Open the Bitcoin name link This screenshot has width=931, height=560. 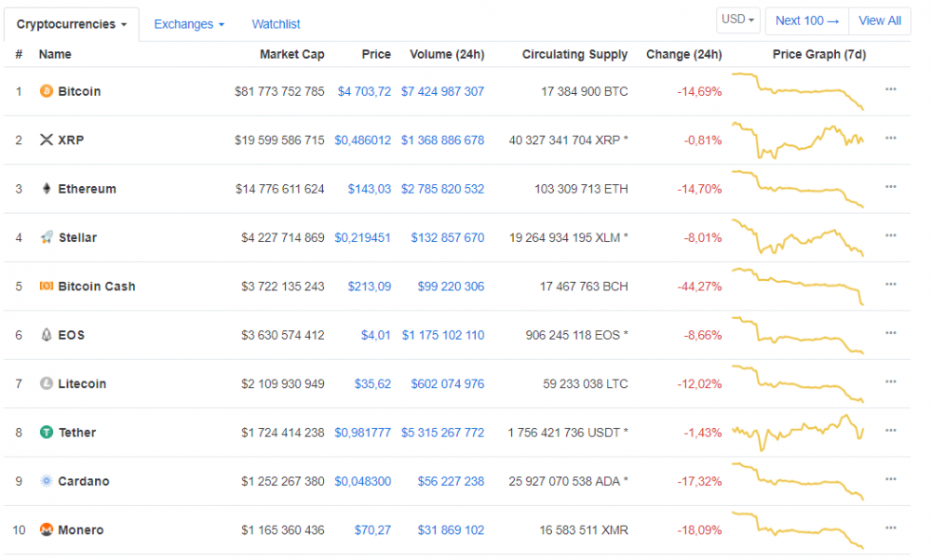click(x=79, y=91)
